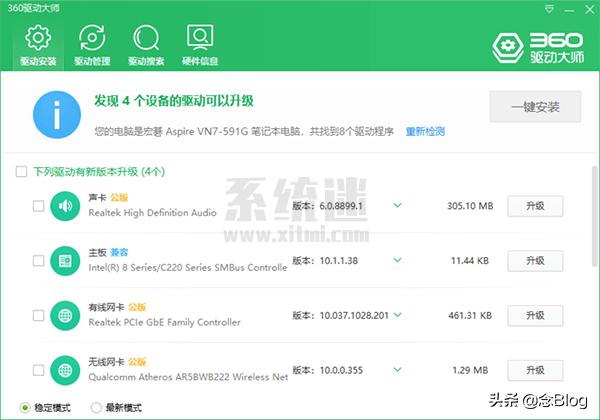Open the 驱动搜索 tab

tap(146, 45)
